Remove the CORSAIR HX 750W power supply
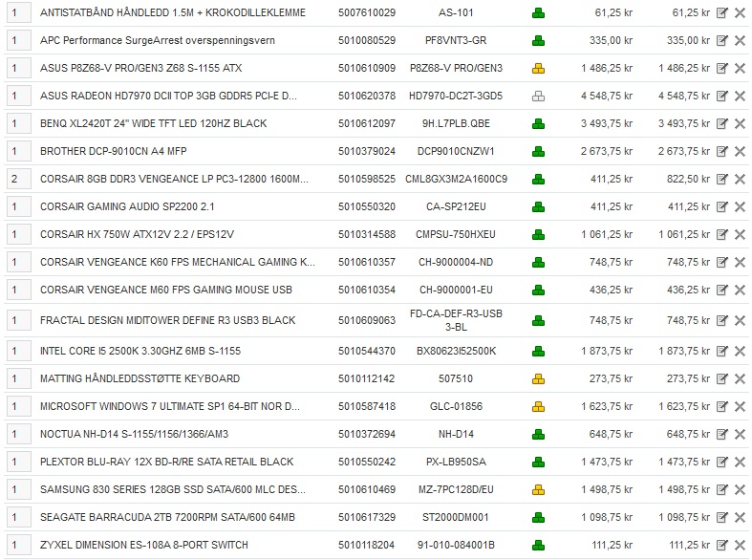Viewport: 752px width, 560px height. tap(740, 234)
